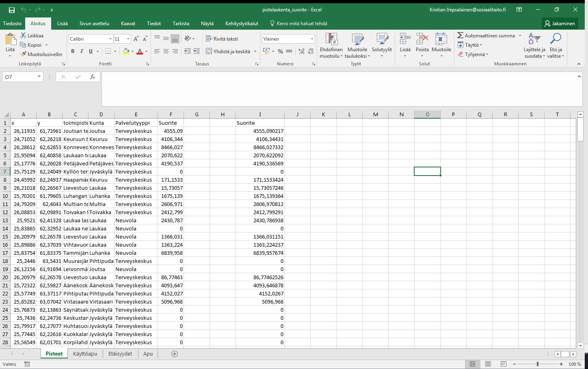Click the Jakaminen share button
588x369 pixels.
[x=560, y=24]
